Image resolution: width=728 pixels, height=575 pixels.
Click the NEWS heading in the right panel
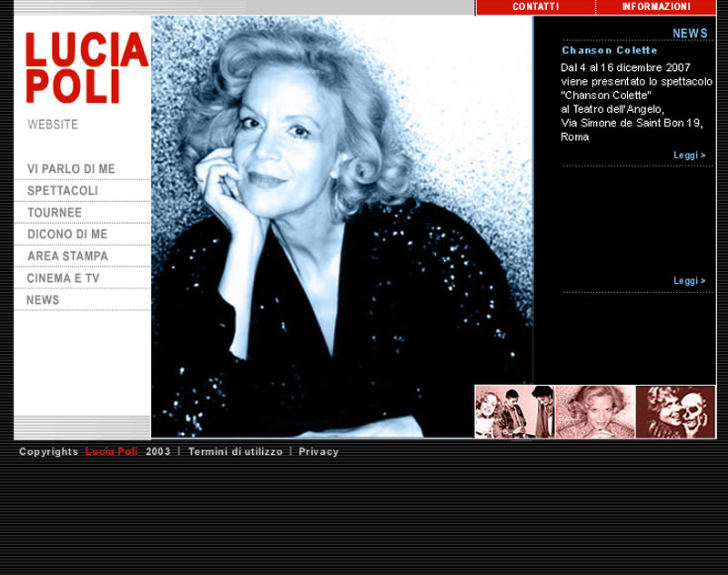tap(690, 34)
